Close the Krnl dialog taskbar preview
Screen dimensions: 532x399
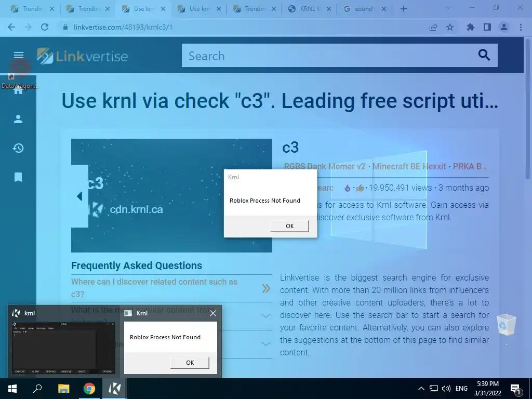[x=212, y=313]
